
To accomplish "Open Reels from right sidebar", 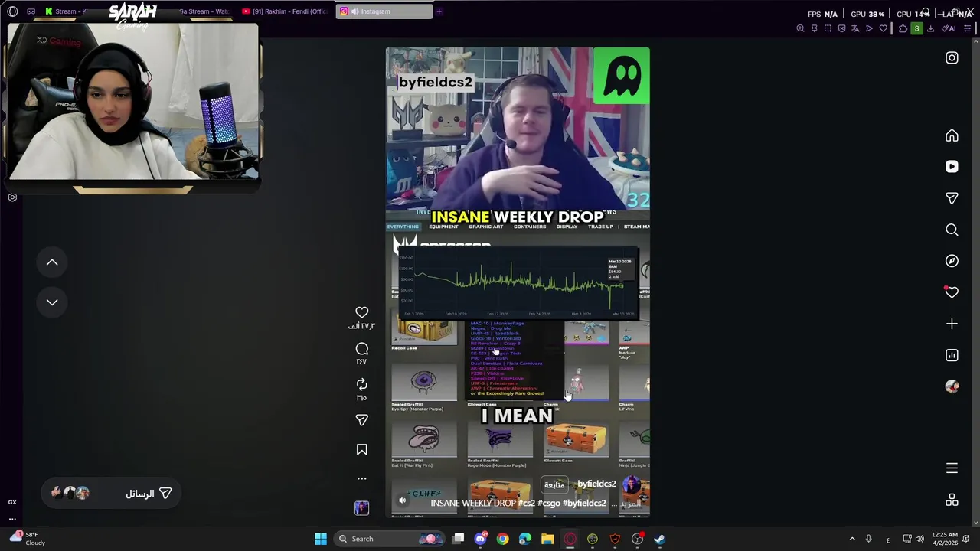I will pyautogui.click(x=952, y=167).
